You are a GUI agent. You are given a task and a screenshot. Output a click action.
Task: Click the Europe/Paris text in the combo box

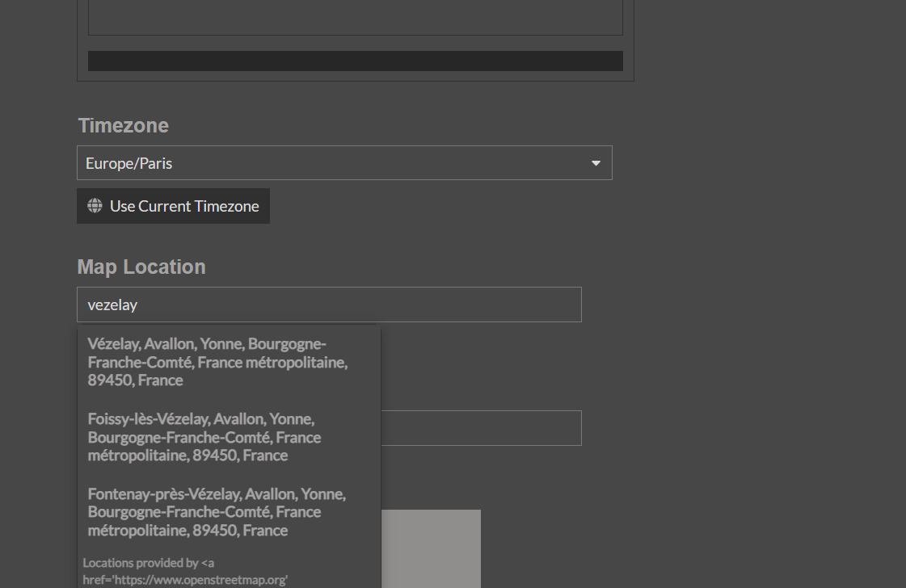(x=129, y=163)
